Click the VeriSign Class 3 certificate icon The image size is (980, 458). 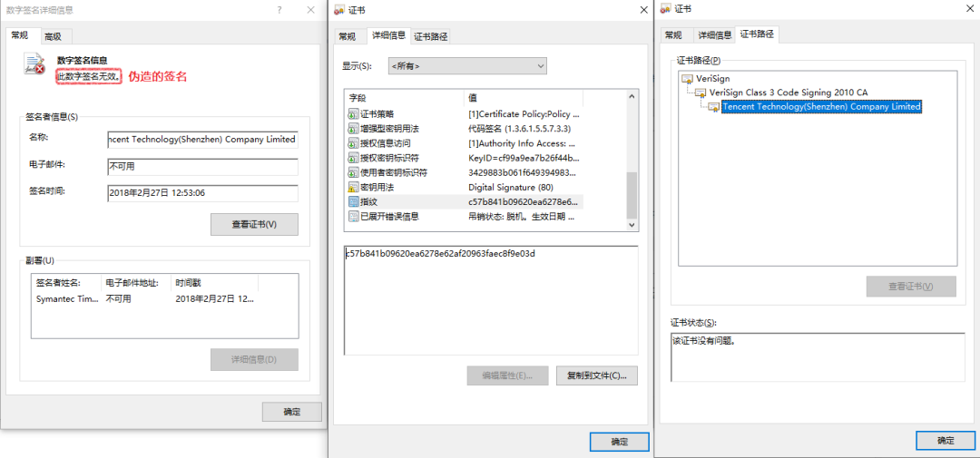[701, 93]
